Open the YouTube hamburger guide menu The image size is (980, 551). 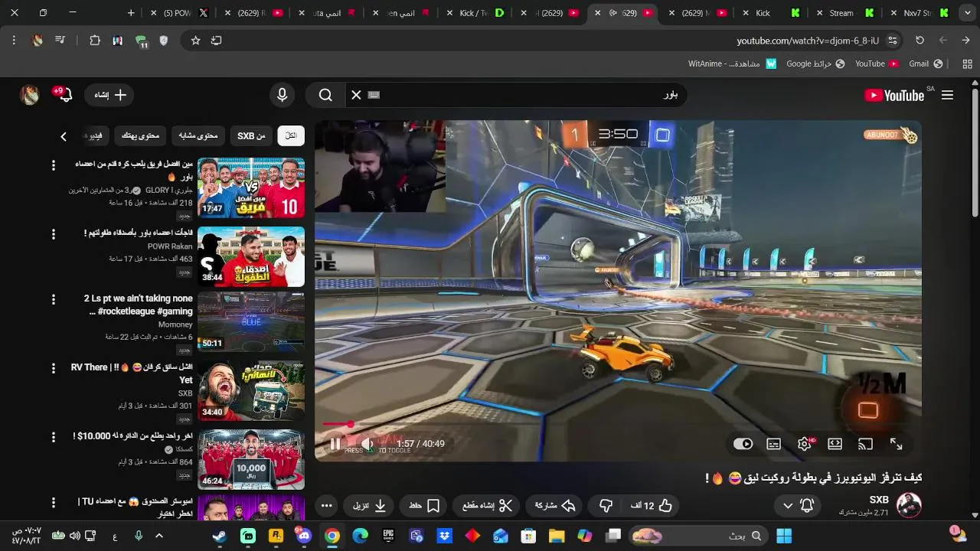pyautogui.click(x=947, y=95)
